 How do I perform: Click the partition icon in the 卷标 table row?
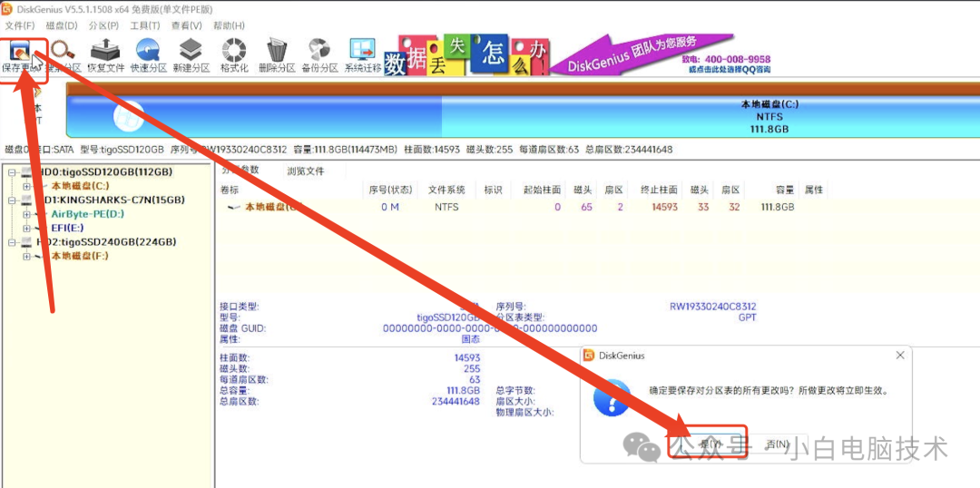pyautogui.click(x=234, y=207)
